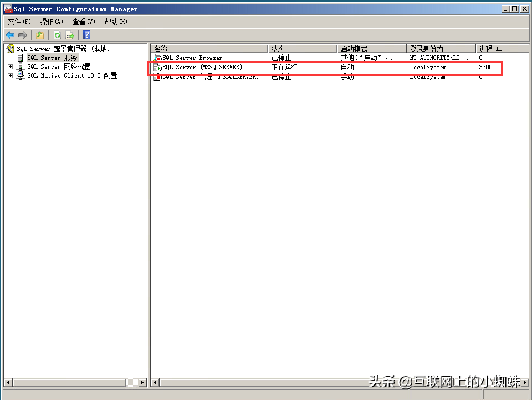Select SQL Server 服务 in the left tree

[54, 58]
